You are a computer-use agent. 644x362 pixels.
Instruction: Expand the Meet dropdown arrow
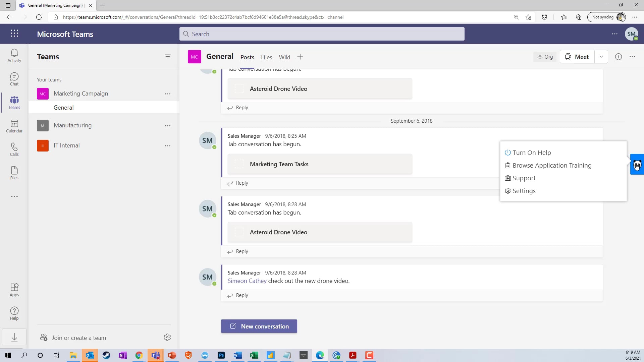coord(601,57)
